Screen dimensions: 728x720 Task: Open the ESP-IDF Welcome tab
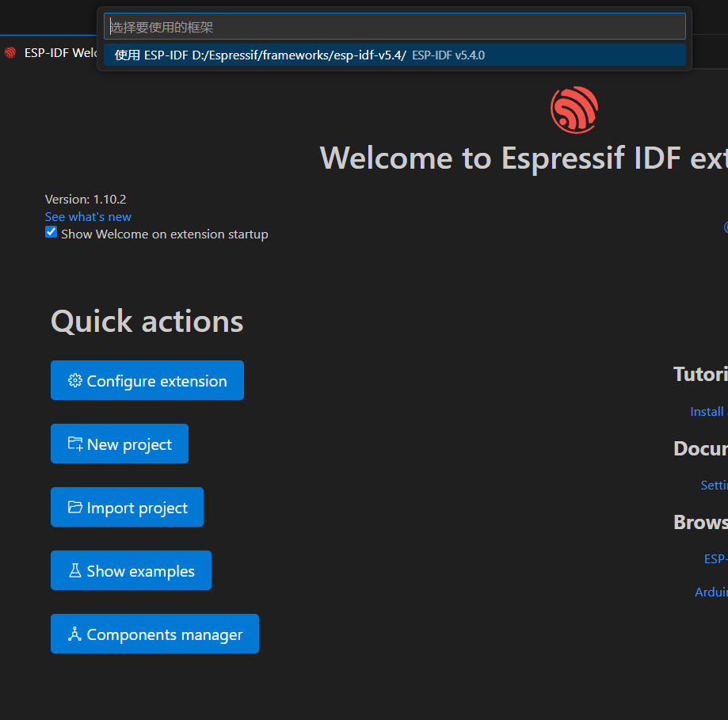[51, 53]
